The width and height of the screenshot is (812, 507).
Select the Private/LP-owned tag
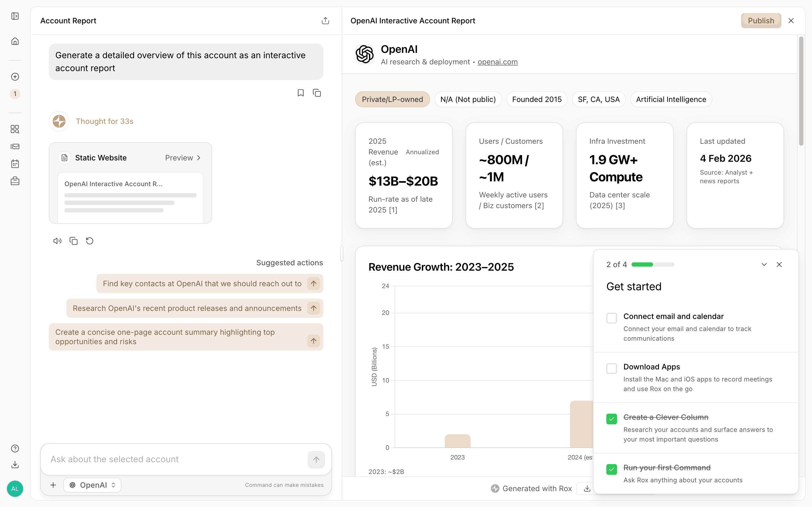pos(392,99)
